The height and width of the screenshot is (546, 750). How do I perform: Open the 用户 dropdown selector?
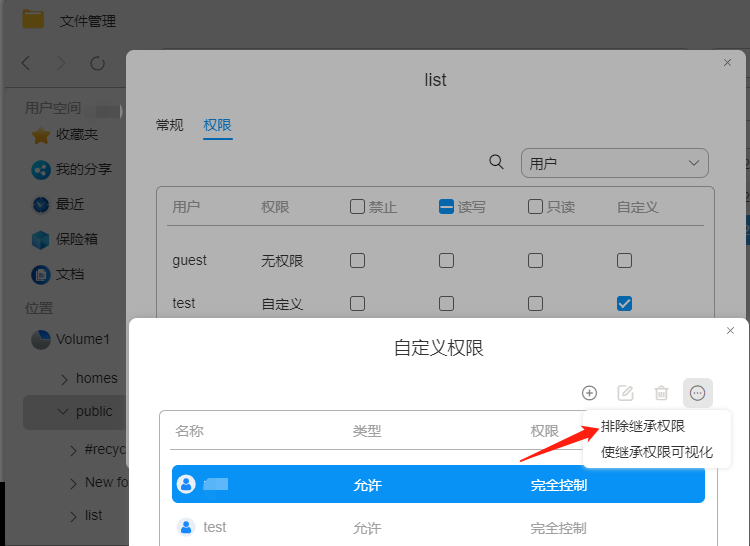(615, 163)
